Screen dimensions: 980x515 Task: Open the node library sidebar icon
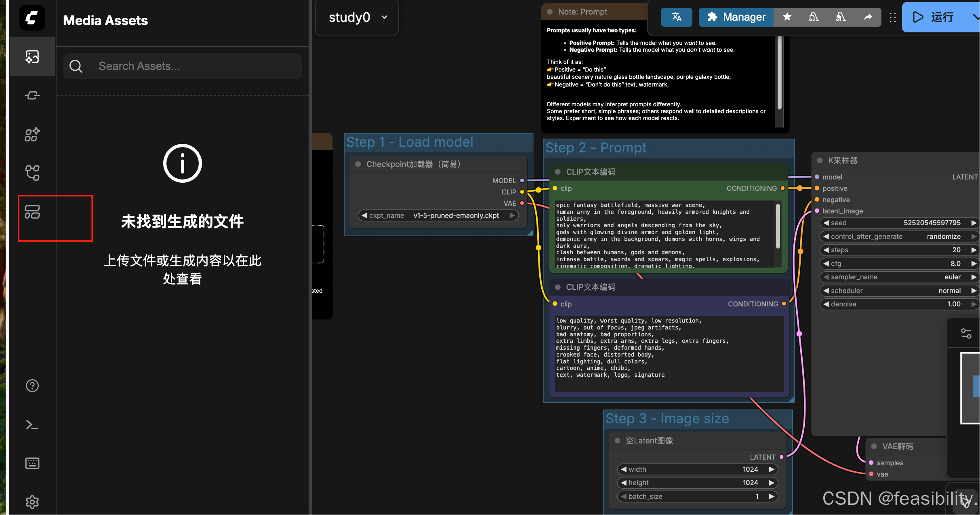(x=32, y=95)
